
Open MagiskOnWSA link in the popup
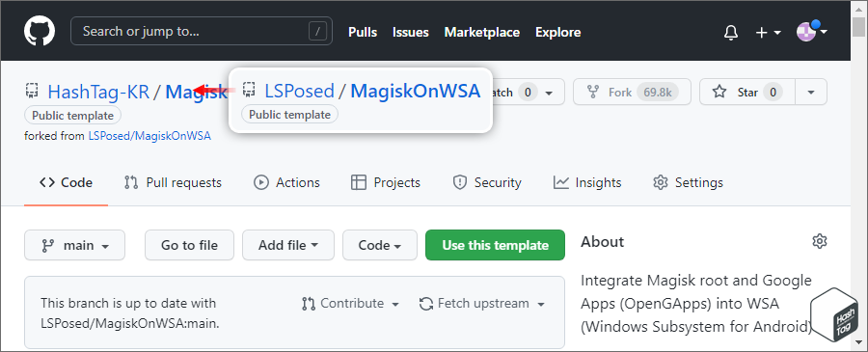pyautogui.click(x=415, y=91)
